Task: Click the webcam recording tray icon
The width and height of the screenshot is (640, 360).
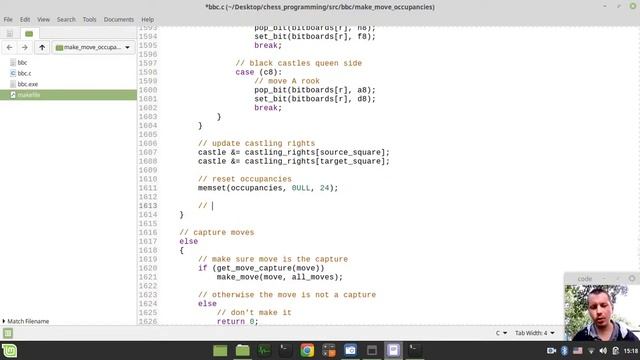Action: click(x=551, y=351)
